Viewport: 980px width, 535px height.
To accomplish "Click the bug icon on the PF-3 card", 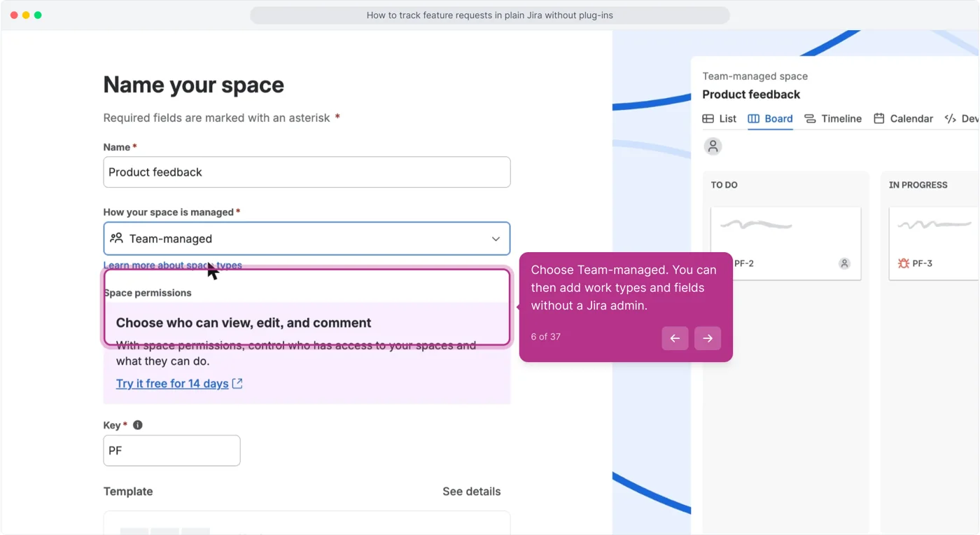I will [904, 263].
